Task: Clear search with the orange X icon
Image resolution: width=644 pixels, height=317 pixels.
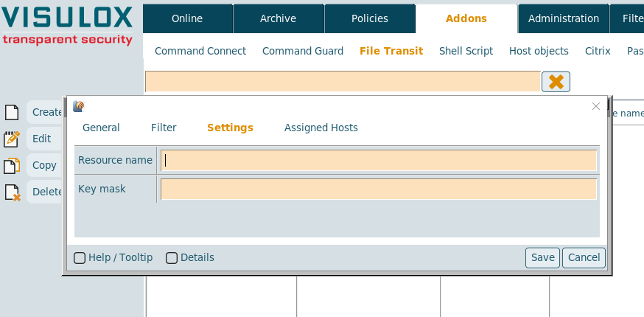Action: tap(556, 82)
